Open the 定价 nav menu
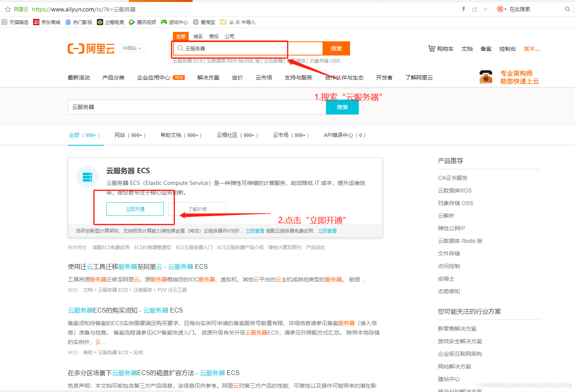The height and width of the screenshot is (392, 575). 237,78
